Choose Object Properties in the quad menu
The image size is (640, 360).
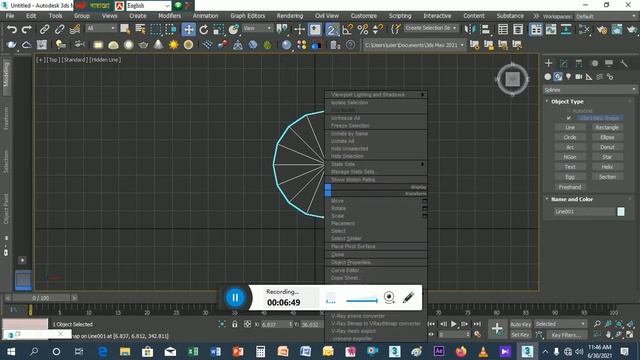point(351,262)
